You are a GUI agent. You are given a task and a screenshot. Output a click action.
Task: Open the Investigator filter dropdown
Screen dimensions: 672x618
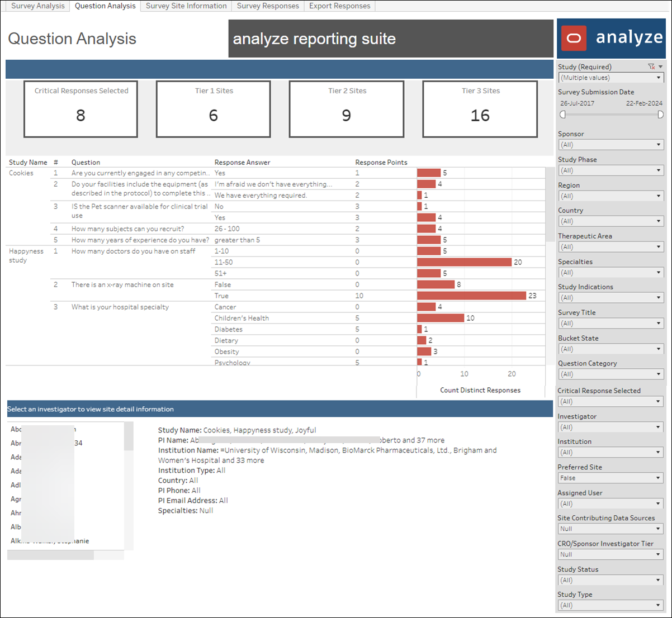coord(611,427)
